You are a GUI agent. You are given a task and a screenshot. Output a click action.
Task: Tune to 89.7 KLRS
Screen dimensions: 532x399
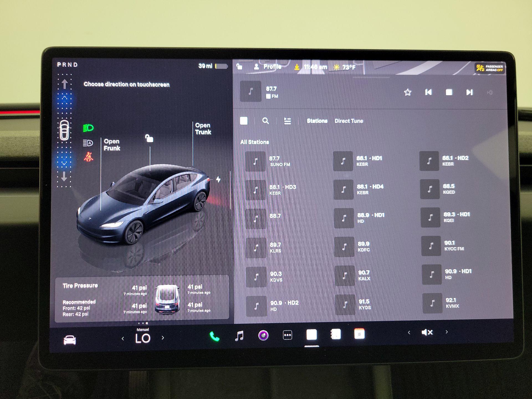(264, 248)
